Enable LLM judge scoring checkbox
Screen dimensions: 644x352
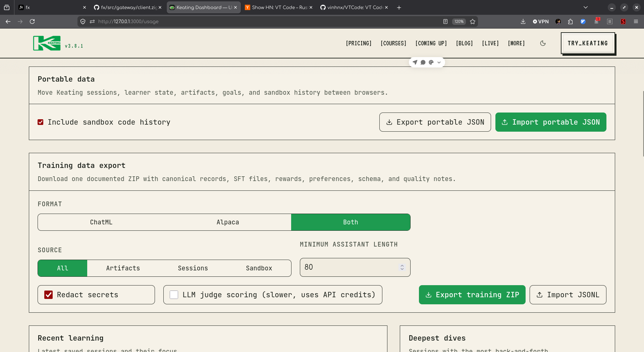point(174,295)
